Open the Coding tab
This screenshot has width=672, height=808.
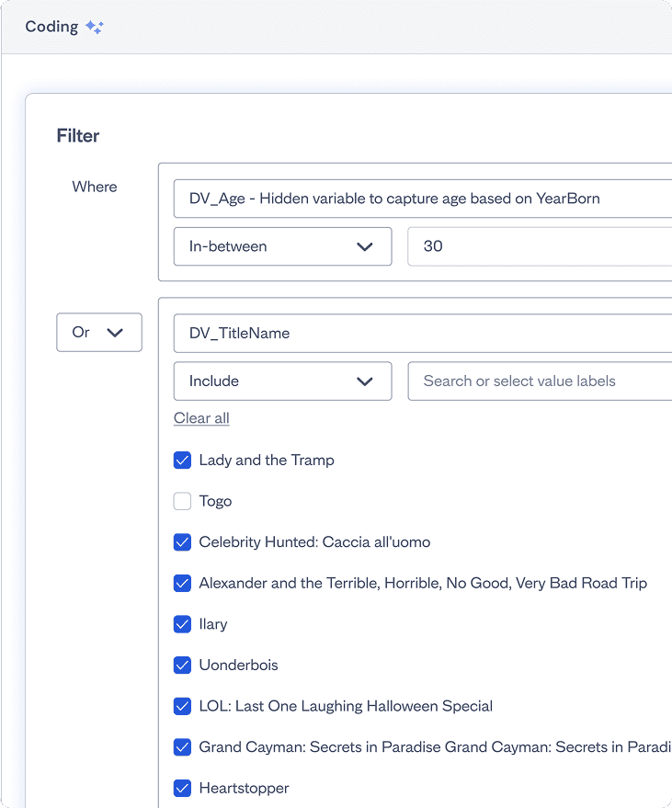[51, 27]
